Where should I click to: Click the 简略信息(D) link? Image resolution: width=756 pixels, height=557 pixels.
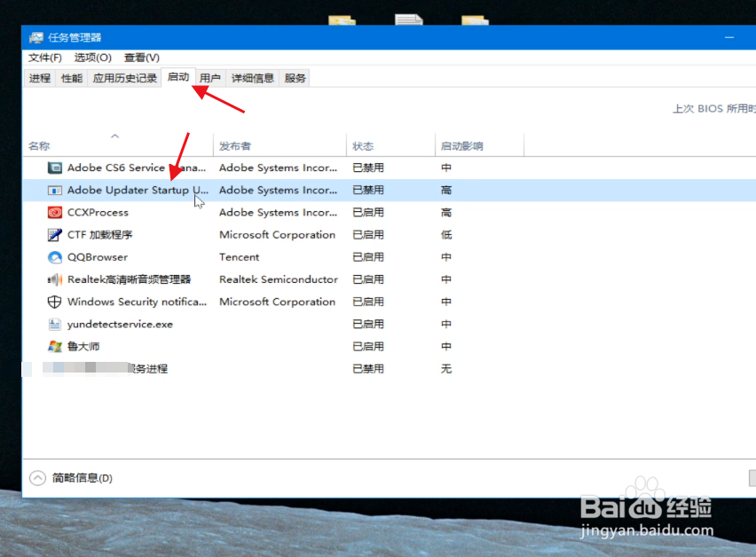pos(83,478)
